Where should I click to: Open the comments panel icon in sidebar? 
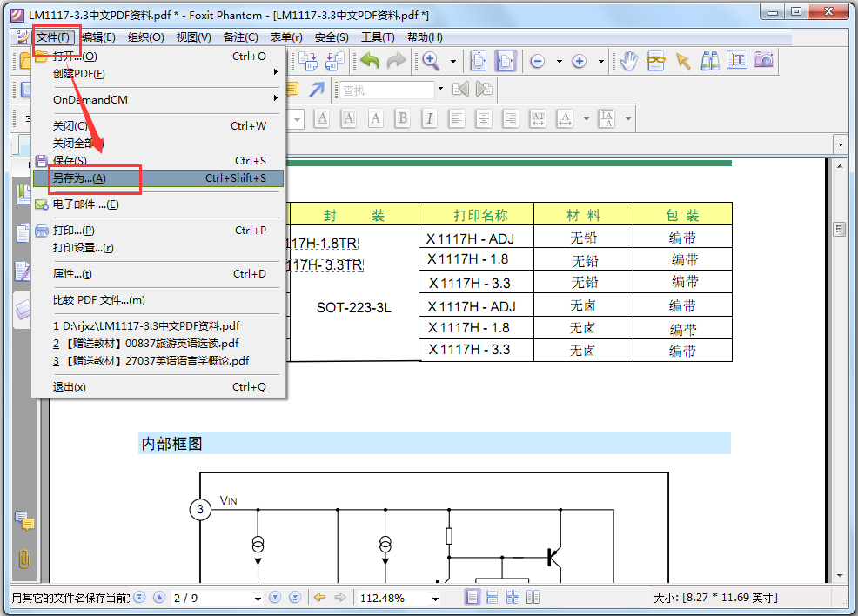pyautogui.click(x=24, y=521)
